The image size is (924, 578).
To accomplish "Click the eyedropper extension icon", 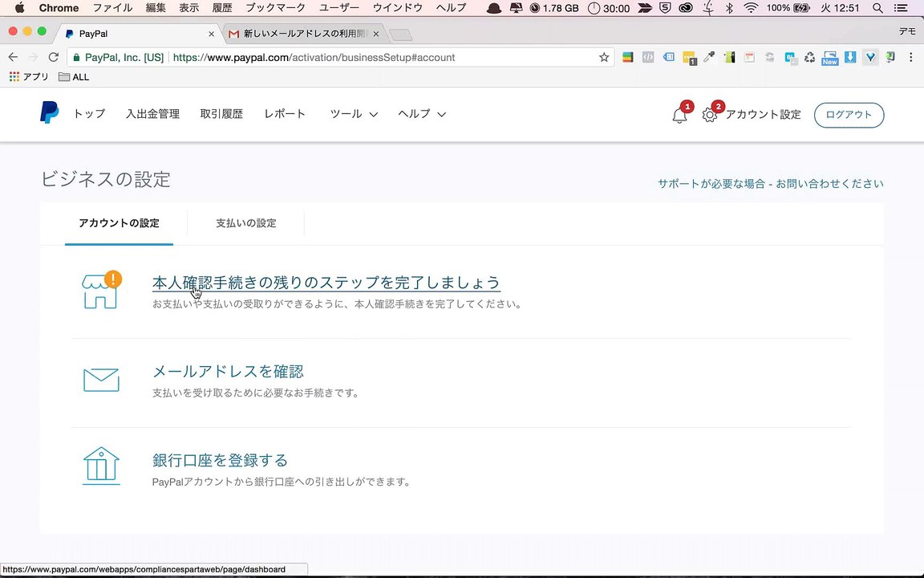I will (x=709, y=57).
